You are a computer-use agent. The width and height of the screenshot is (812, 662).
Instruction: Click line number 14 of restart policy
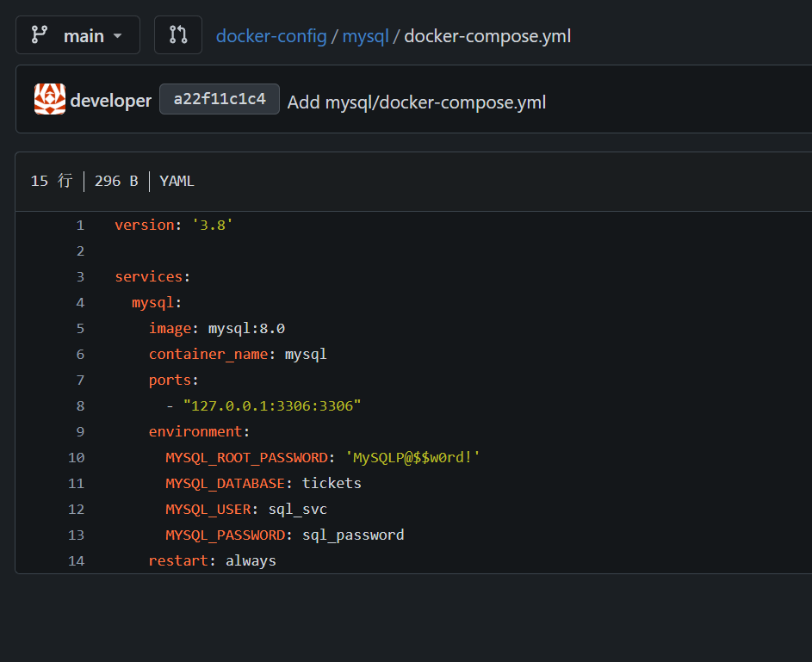tap(77, 560)
